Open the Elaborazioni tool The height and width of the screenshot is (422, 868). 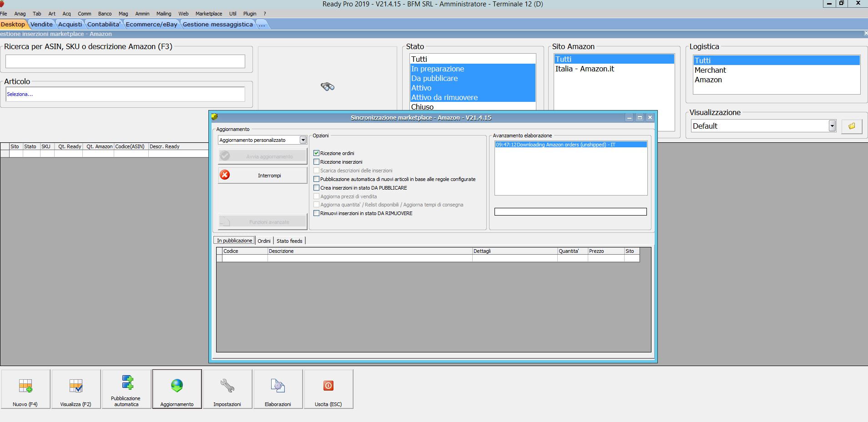(x=278, y=389)
